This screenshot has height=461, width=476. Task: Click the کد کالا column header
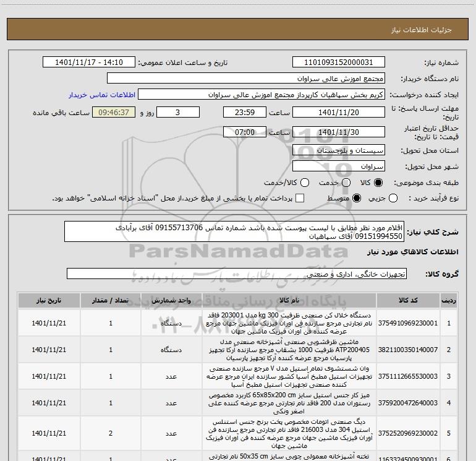coord(408,300)
